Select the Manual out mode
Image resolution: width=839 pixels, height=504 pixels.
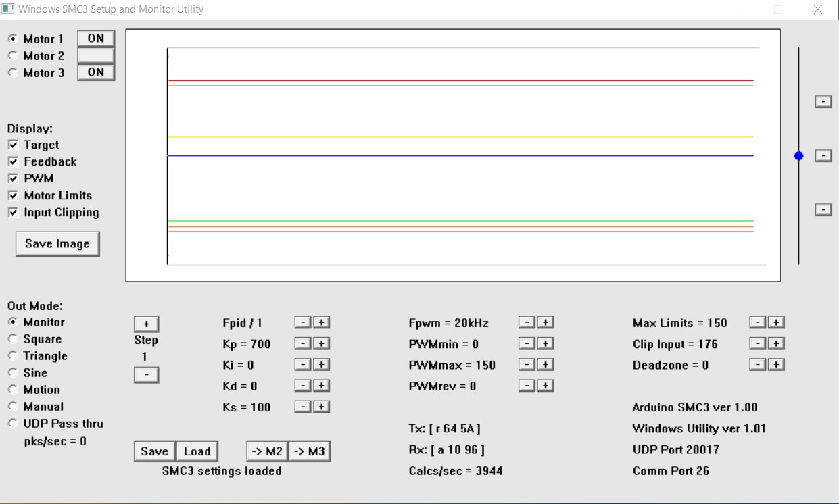12,407
